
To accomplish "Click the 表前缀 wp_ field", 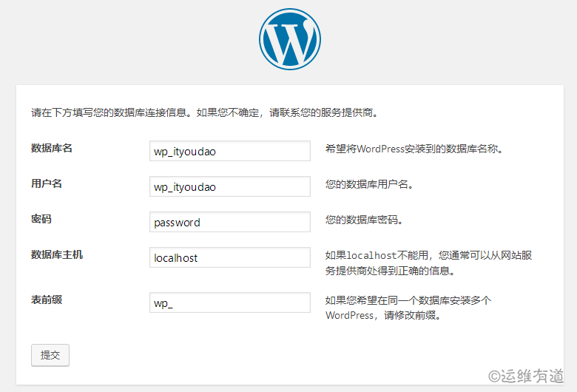I will pyautogui.click(x=230, y=303).
